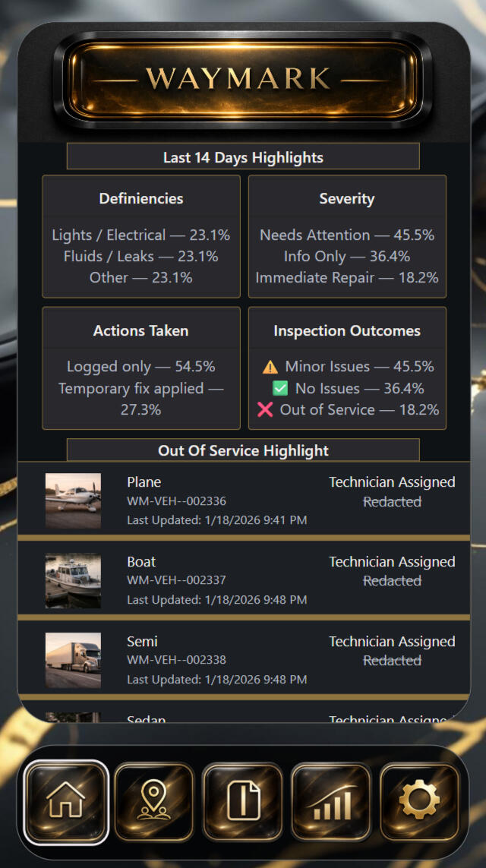Open the Settings gear icon
The height and width of the screenshot is (868, 486).
[418, 803]
